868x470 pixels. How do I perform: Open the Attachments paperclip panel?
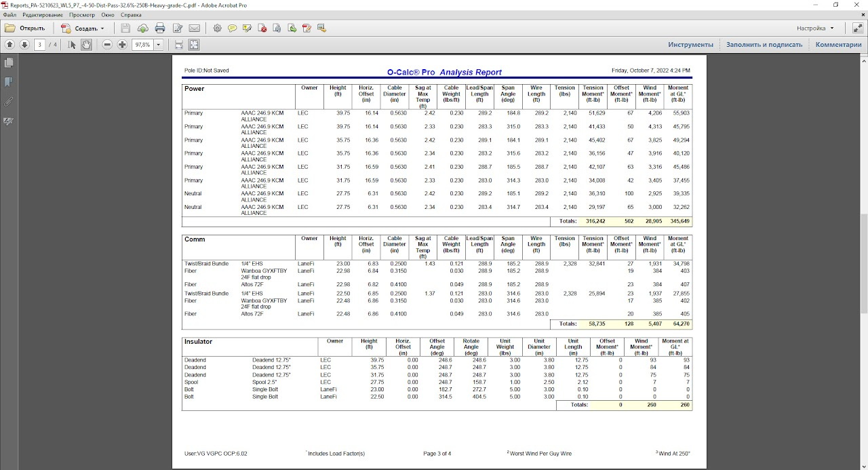[9, 100]
